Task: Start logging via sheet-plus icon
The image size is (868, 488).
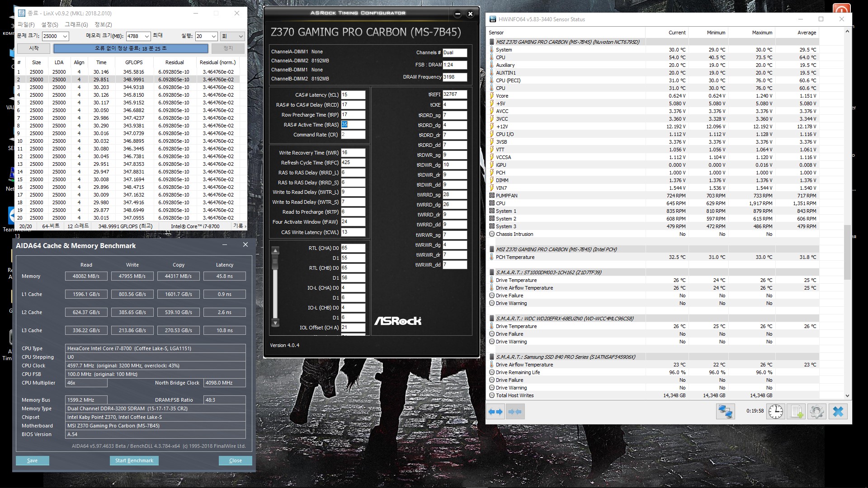Action: (796, 412)
